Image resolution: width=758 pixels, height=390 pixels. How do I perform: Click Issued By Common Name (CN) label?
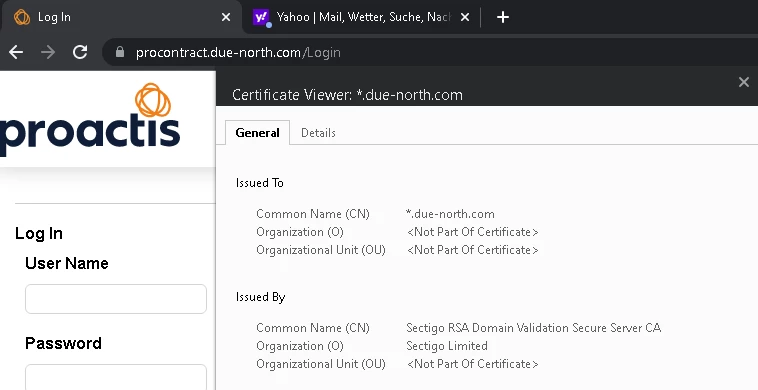313,328
